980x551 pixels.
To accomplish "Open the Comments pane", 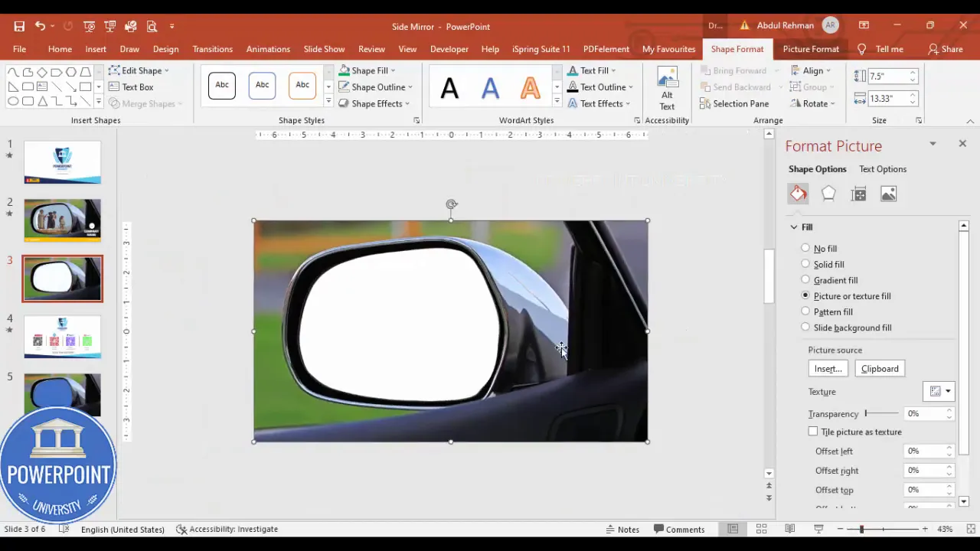I will (679, 529).
